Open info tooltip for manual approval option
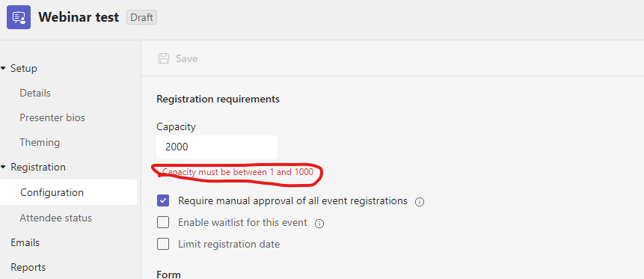This screenshot has height=279, width=644. (420, 202)
